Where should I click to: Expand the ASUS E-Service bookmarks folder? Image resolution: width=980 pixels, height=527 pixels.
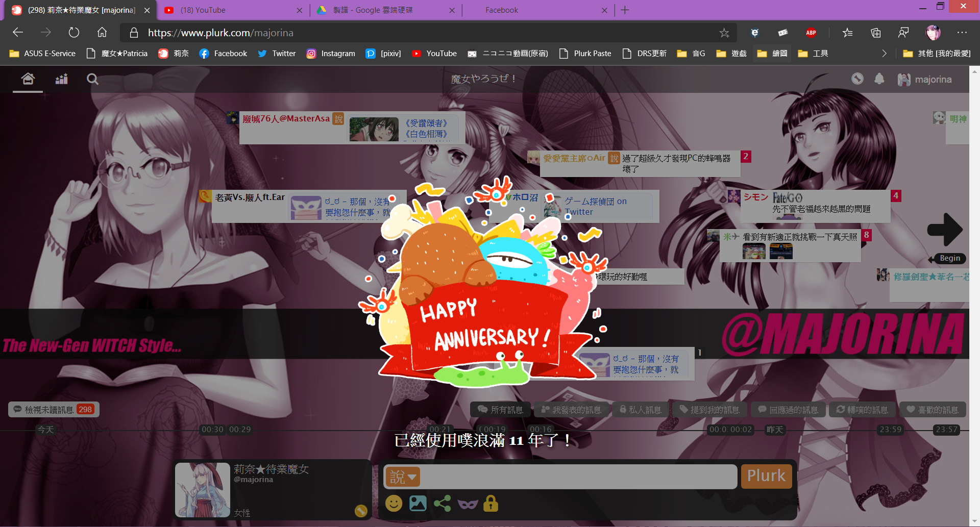pos(42,54)
